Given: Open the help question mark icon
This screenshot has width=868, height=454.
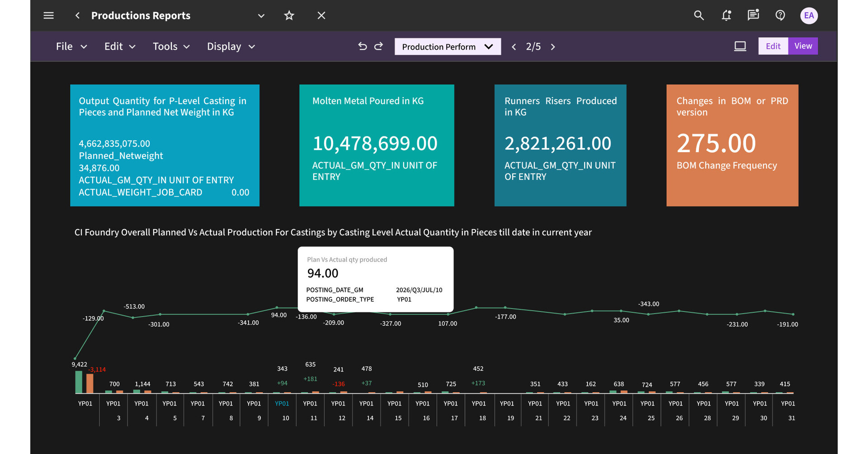Looking at the screenshot, I should point(780,16).
